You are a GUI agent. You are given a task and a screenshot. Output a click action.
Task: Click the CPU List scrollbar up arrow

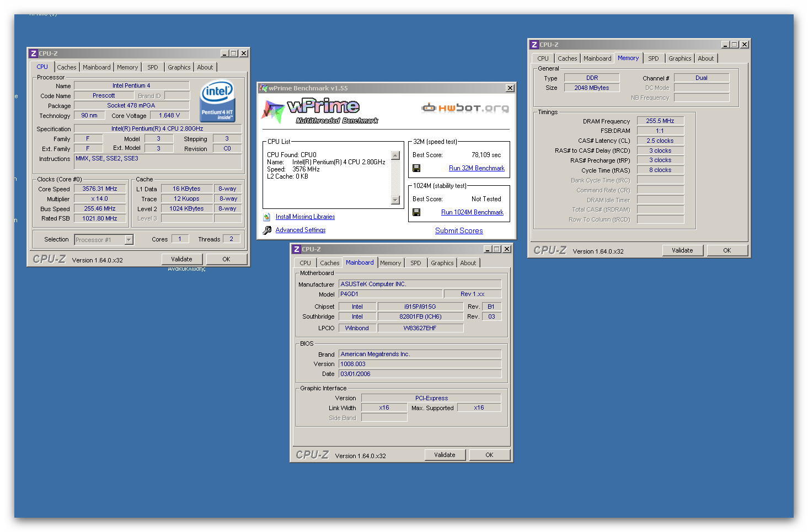tap(395, 155)
